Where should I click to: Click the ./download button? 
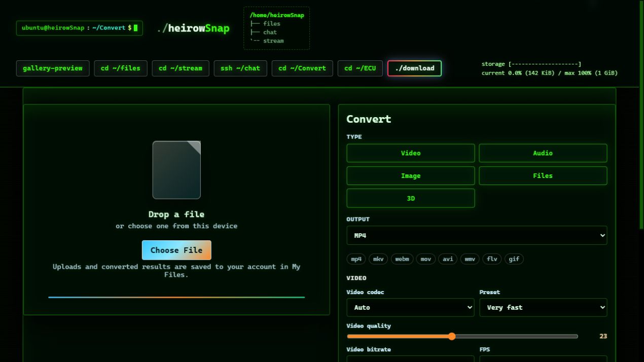pos(414,68)
